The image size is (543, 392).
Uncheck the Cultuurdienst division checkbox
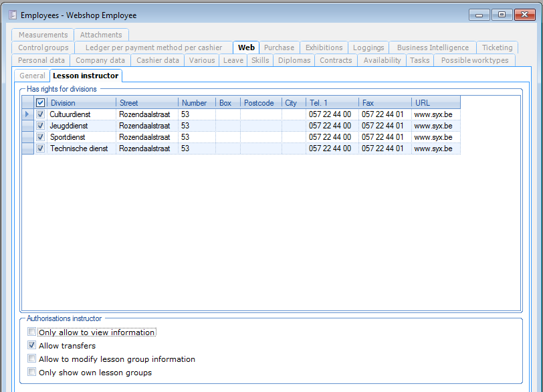pos(41,114)
